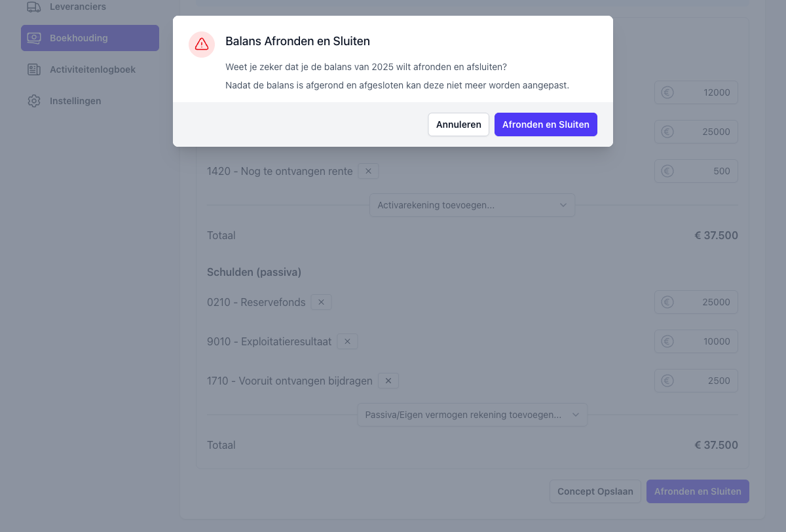Image resolution: width=786 pixels, height=532 pixels.
Task: Go to Instellingen in sidebar
Action: [75, 101]
